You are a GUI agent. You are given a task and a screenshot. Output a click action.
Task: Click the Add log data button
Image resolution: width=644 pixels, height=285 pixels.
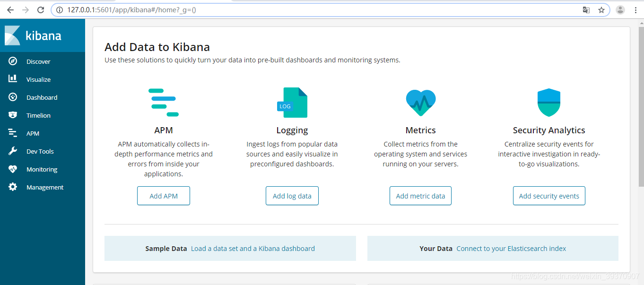pos(292,196)
